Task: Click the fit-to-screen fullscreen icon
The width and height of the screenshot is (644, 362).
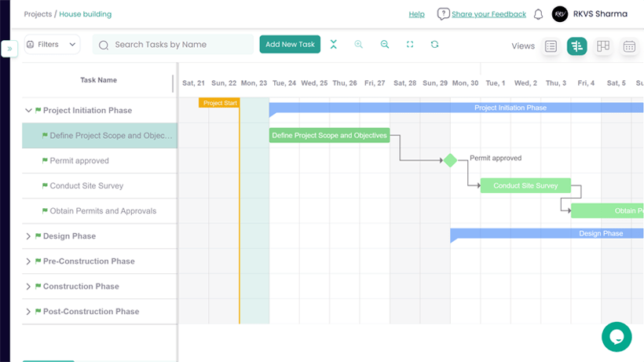Action: [x=410, y=45]
